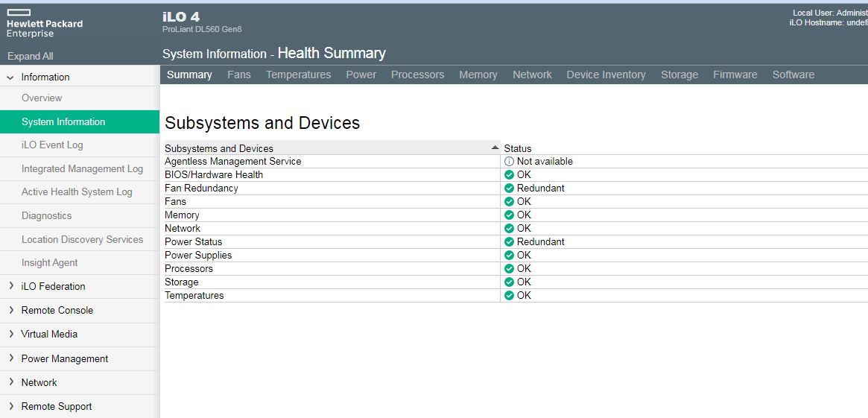Open the Device Inventory tab
This screenshot has width=868, height=418.
(x=606, y=75)
